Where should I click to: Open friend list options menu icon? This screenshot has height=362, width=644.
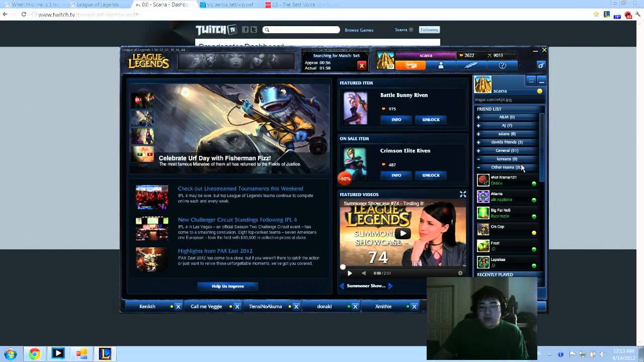[x=531, y=80]
